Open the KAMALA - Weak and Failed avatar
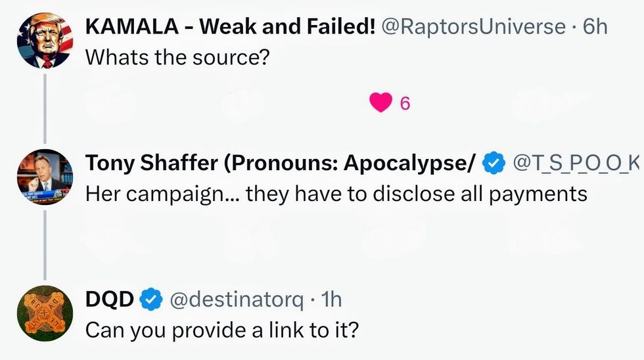The height and width of the screenshot is (360, 644). pos(44,41)
